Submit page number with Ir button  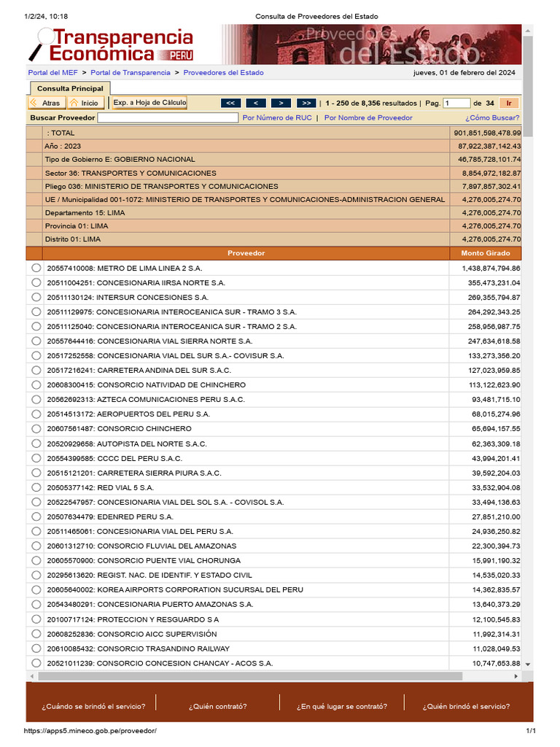pos(508,103)
